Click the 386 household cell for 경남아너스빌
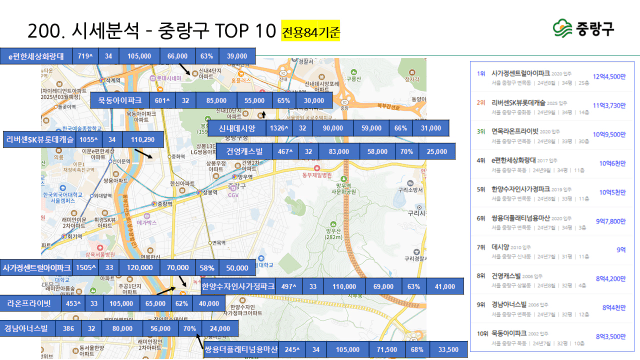The image size is (640, 360). tap(69, 329)
